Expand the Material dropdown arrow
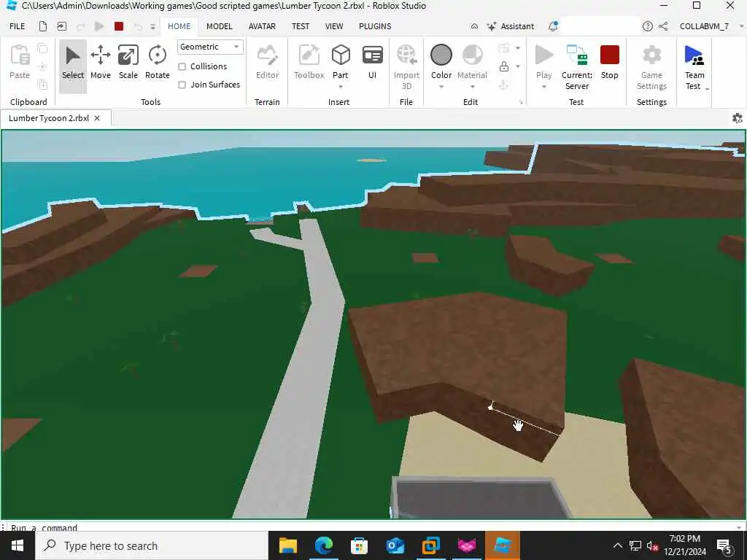 tap(472, 87)
